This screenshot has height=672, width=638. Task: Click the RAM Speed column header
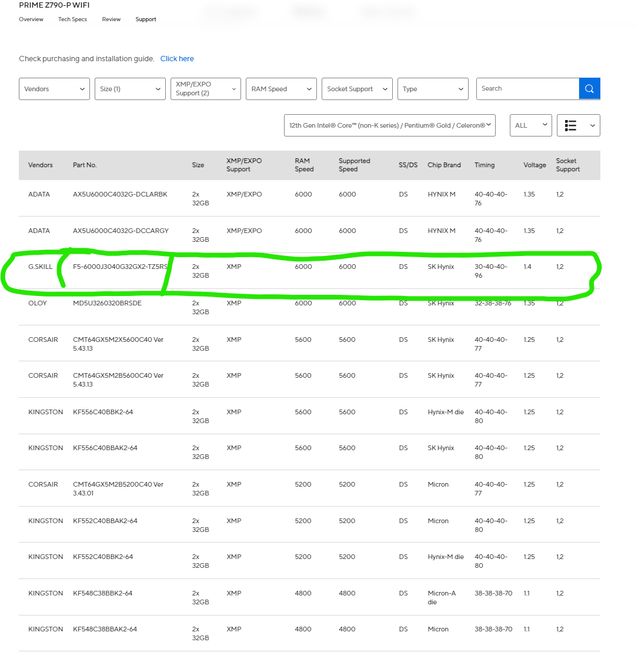[x=304, y=165]
